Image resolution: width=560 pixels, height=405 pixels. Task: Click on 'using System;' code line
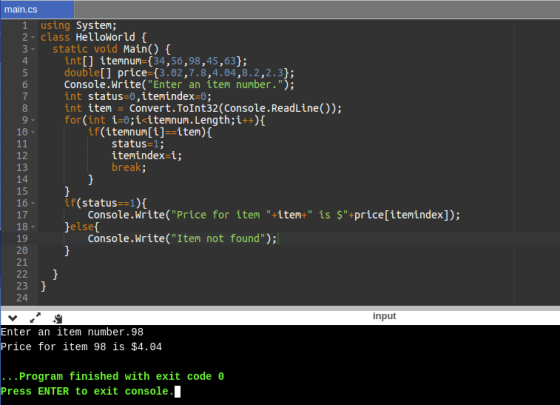click(x=78, y=25)
